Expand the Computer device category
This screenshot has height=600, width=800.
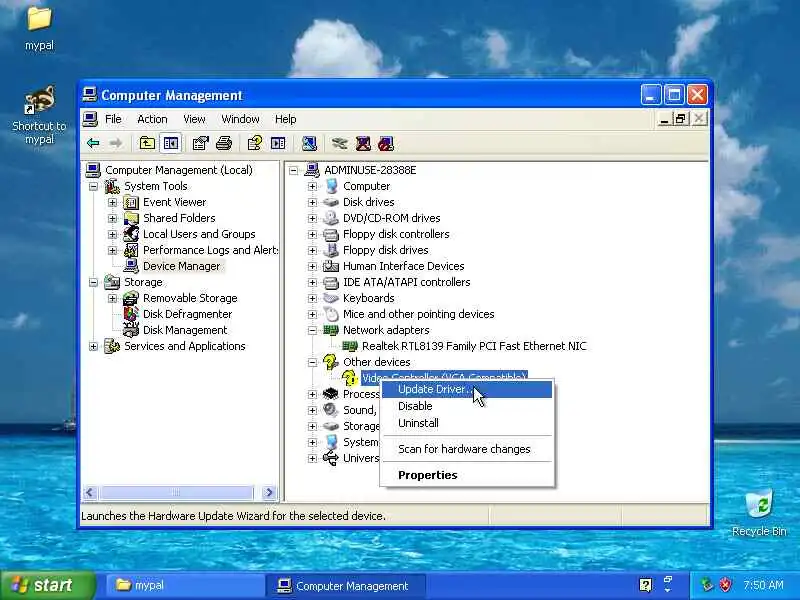(x=312, y=187)
